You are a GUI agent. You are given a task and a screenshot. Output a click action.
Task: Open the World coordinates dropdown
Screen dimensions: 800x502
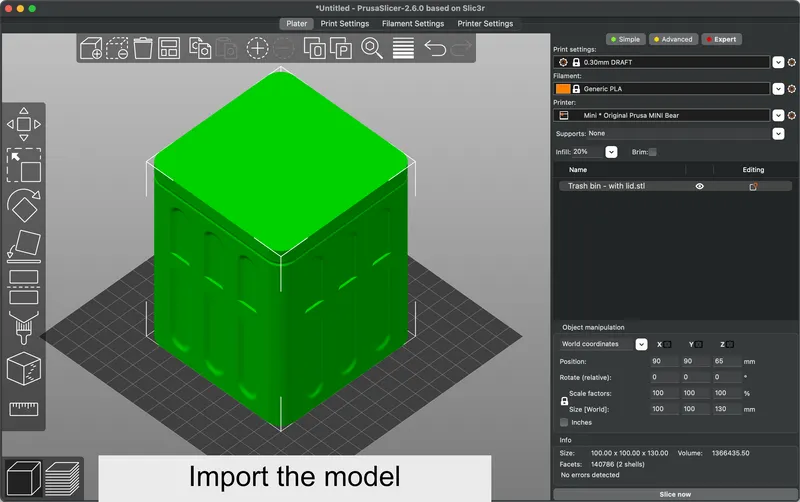coord(641,344)
